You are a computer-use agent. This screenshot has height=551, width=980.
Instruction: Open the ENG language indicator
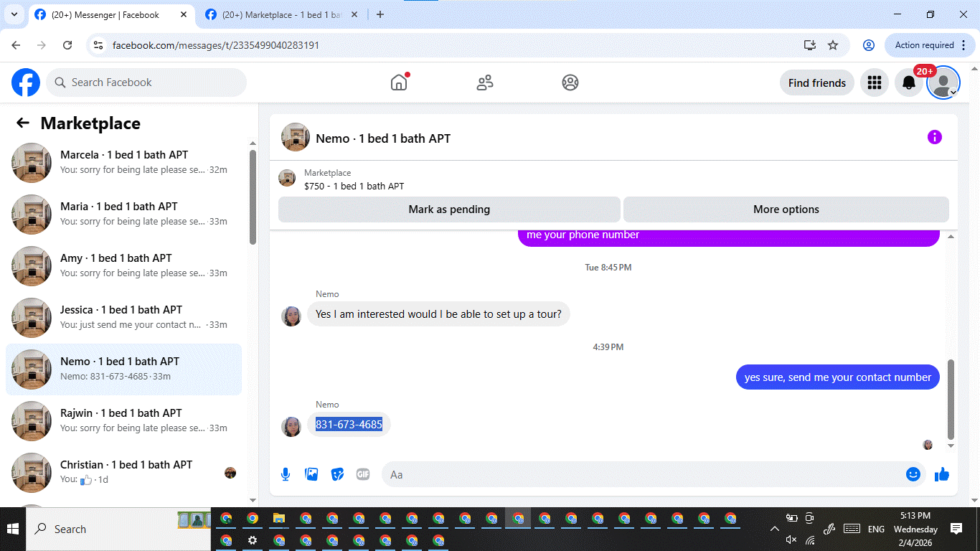(876, 529)
